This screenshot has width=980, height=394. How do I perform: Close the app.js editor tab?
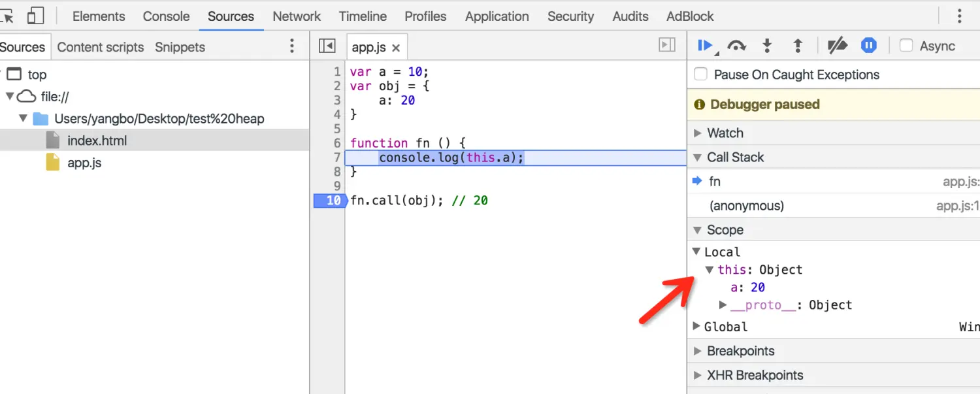396,48
